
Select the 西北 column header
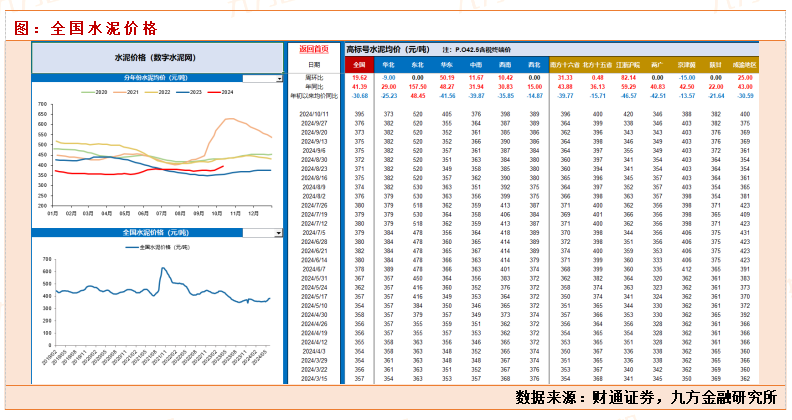pos(534,65)
